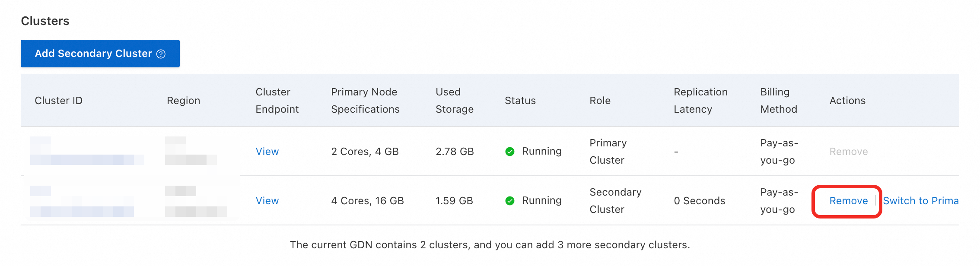Image resolution: width=980 pixels, height=266 pixels.
Task: Click green Running status icon of primary cluster
Action: pyautogui.click(x=510, y=152)
